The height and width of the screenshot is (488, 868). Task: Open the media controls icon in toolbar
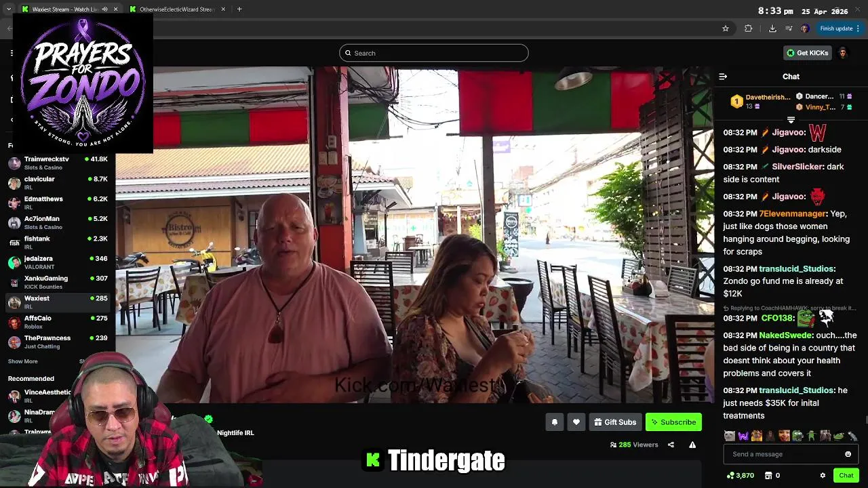click(789, 28)
